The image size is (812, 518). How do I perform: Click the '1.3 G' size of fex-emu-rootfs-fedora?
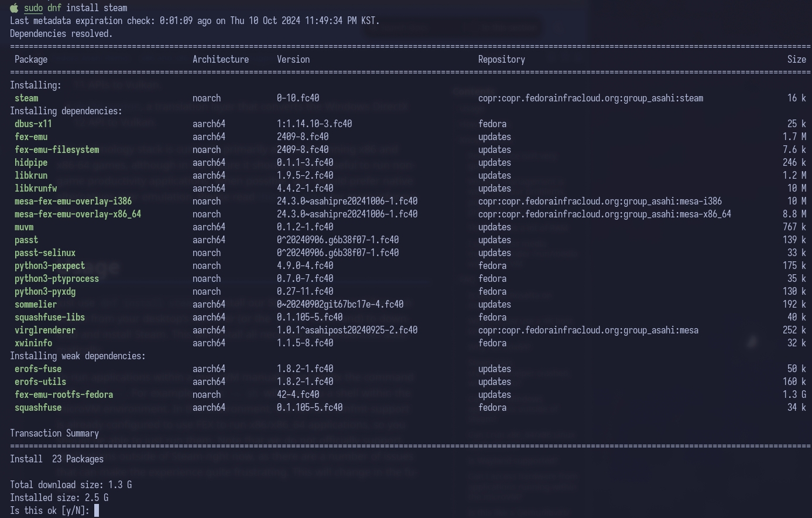(794, 394)
